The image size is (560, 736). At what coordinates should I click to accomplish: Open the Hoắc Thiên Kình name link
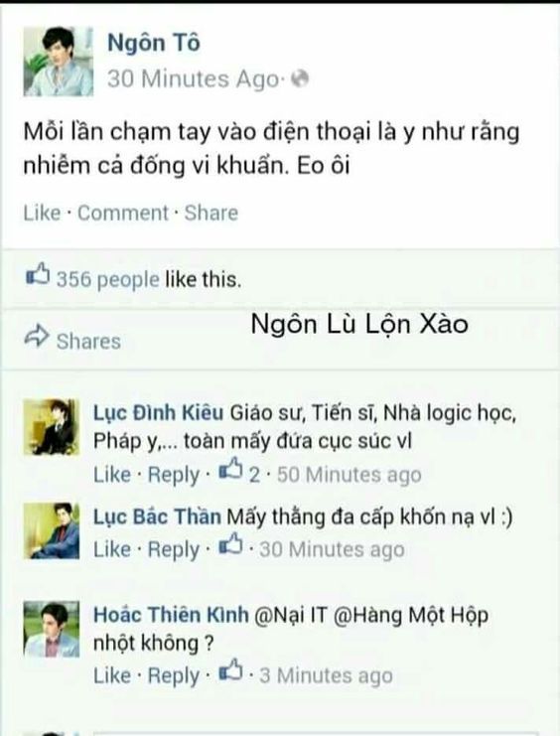point(171,615)
